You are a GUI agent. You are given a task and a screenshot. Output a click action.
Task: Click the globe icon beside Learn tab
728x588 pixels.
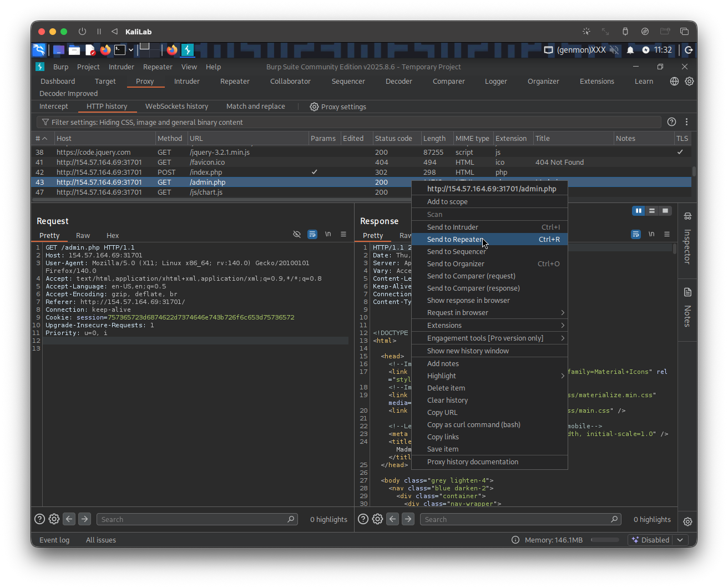(674, 81)
